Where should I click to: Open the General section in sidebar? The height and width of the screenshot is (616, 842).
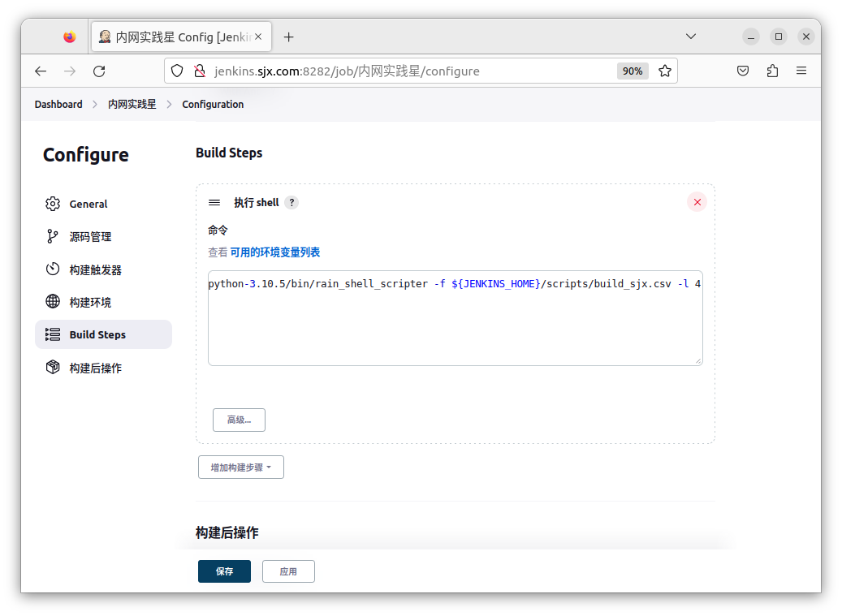click(89, 204)
